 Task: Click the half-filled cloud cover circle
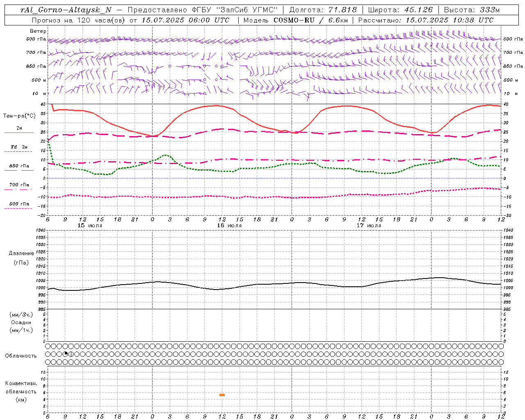click(71, 354)
